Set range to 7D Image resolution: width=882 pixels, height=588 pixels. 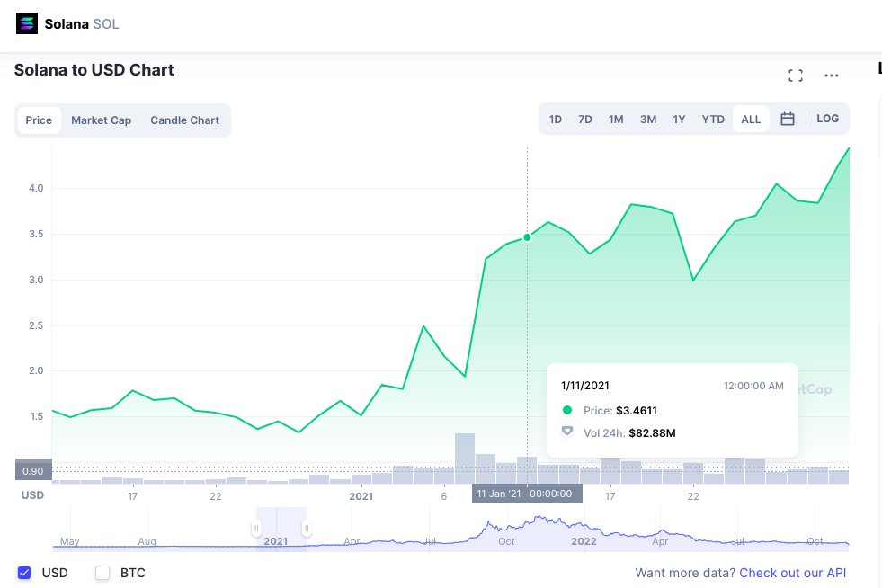585,120
